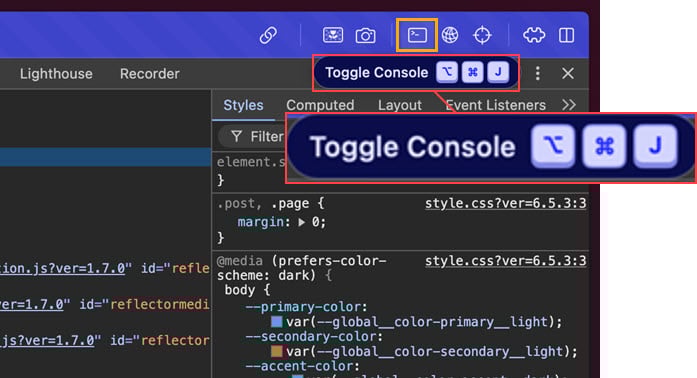This screenshot has width=697, height=378.
Task: Open style.css link next to .post rule
Action: coord(505,203)
